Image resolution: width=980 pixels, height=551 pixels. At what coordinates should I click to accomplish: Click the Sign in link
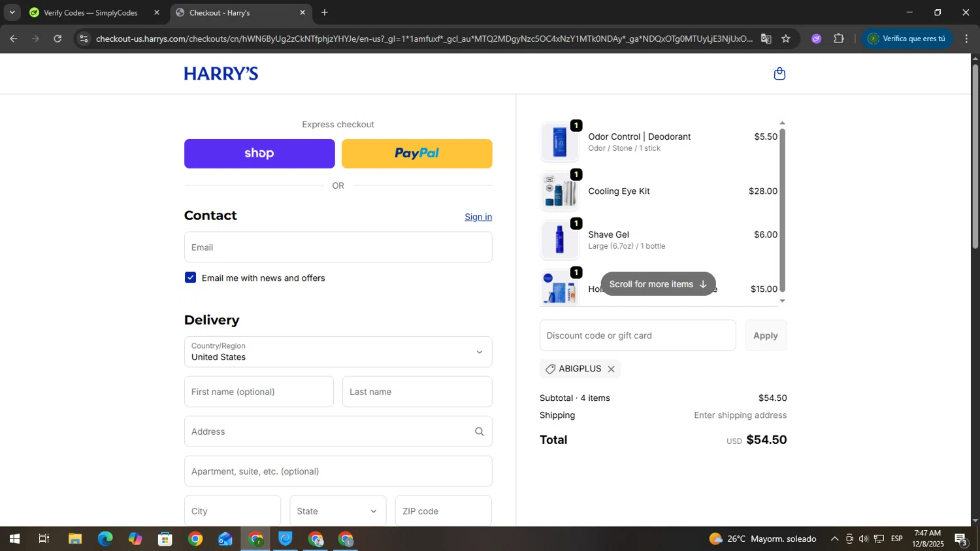coord(478,217)
